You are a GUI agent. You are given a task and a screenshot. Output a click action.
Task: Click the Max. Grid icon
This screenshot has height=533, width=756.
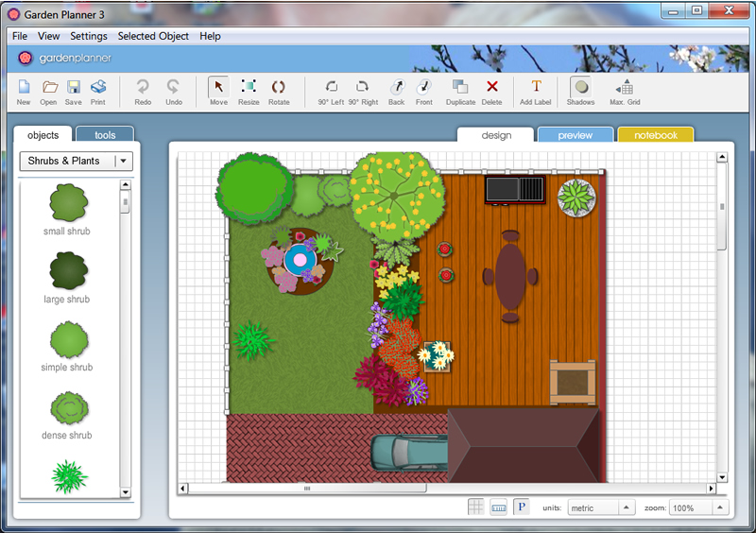[x=625, y=92]
